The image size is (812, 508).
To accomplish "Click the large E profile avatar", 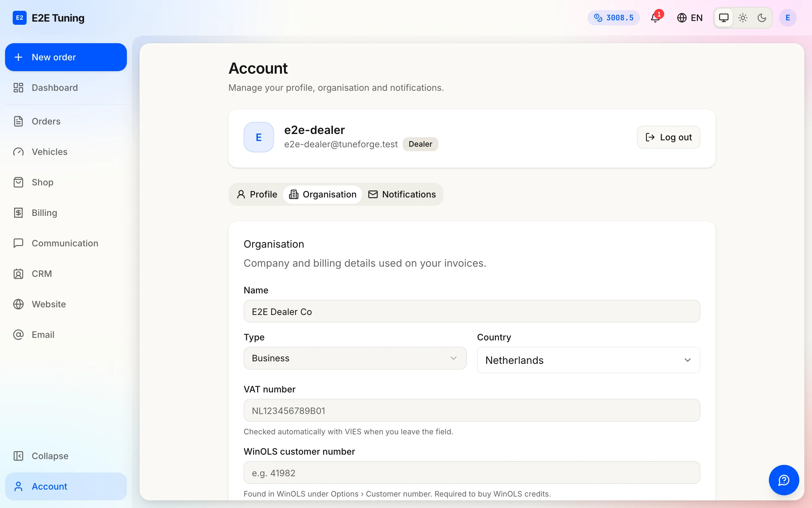I will tap(259, 137).
